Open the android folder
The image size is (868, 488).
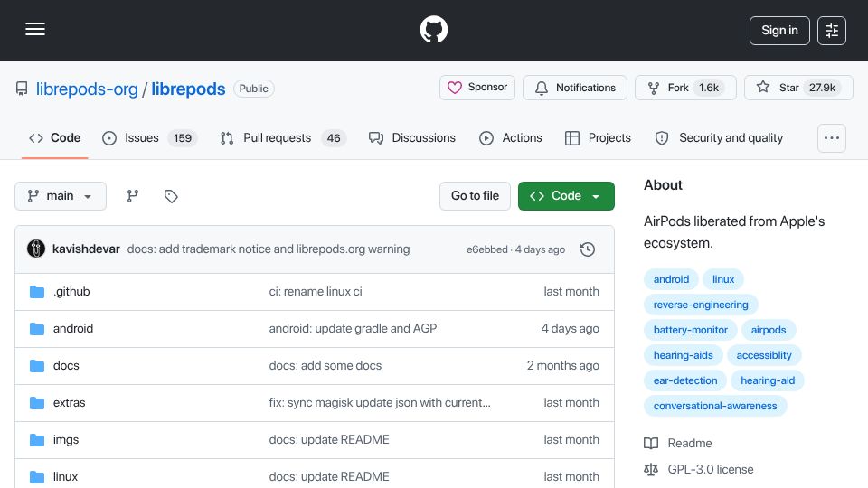(73, 329)
